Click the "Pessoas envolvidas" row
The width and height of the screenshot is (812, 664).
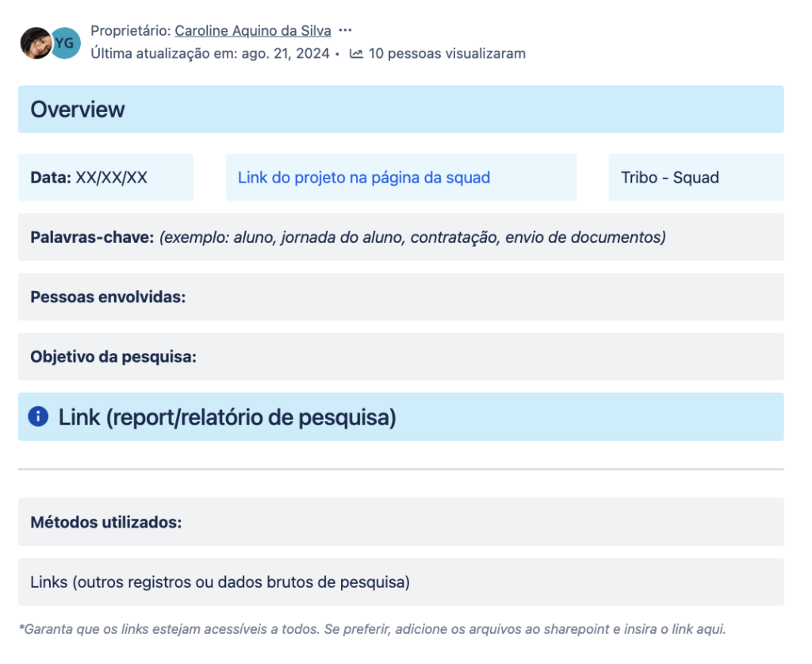click(x=400, y=297)
